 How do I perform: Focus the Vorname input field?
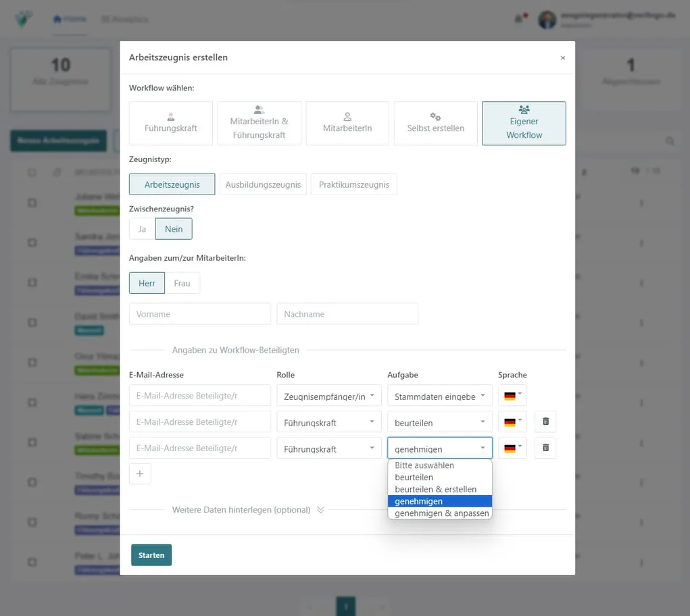pyautogui.click(x=200, y=313)
